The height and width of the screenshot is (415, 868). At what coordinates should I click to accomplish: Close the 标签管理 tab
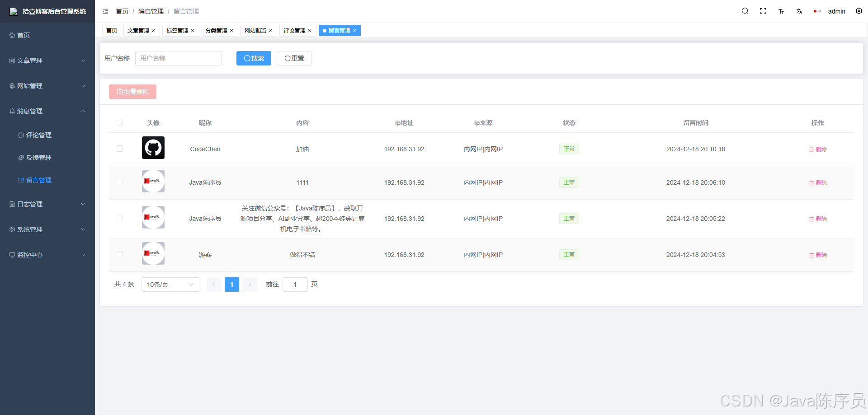point(193,31)
